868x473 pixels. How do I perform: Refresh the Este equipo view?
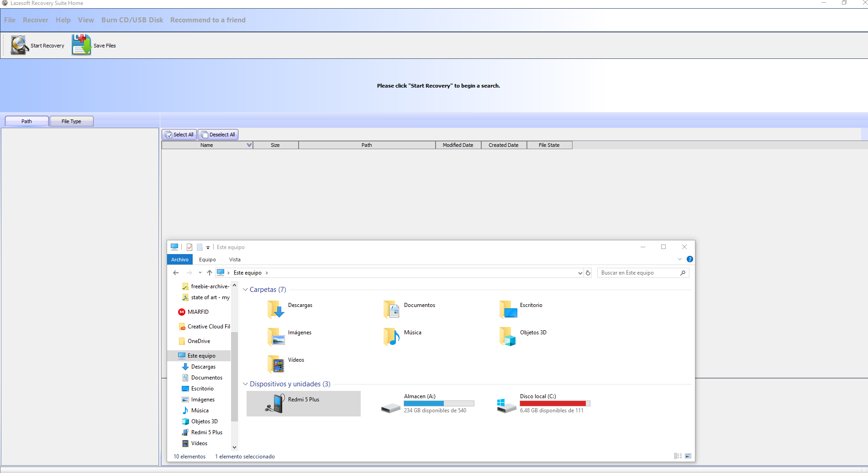tap(588, 273)
